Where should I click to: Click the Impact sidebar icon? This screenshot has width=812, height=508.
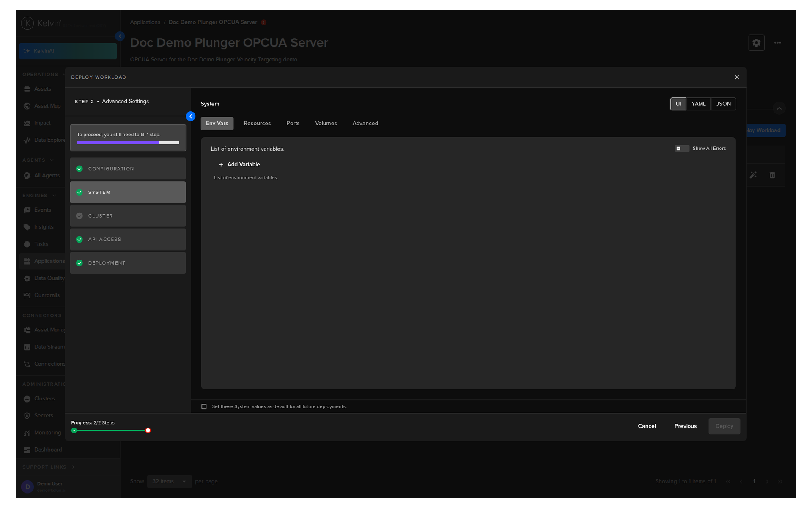[27, 123]
